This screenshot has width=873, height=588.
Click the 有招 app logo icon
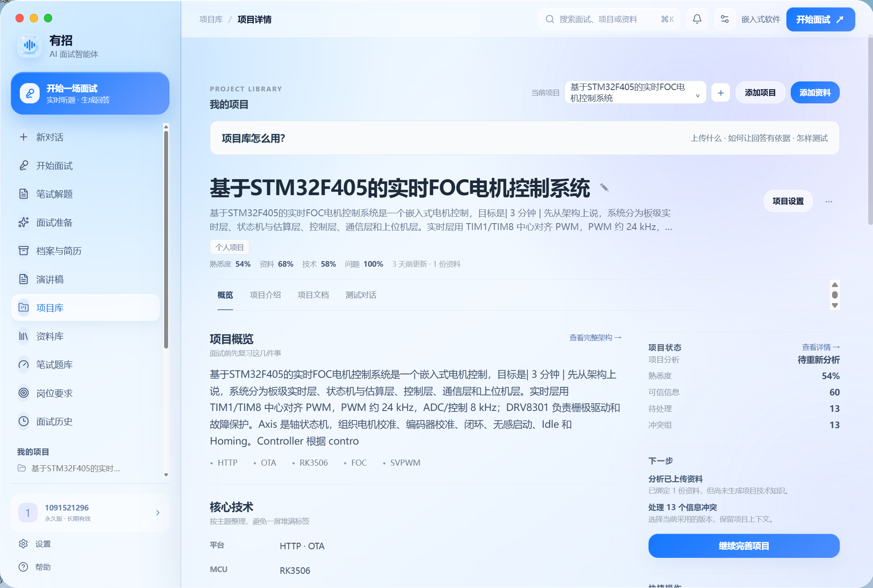coord(29,45)
